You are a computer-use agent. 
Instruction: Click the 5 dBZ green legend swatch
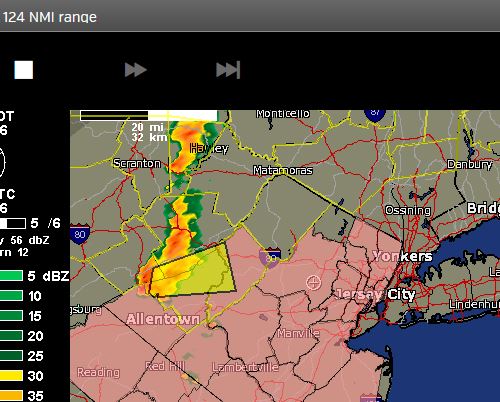pyautogui.click(x=11, y=276)
